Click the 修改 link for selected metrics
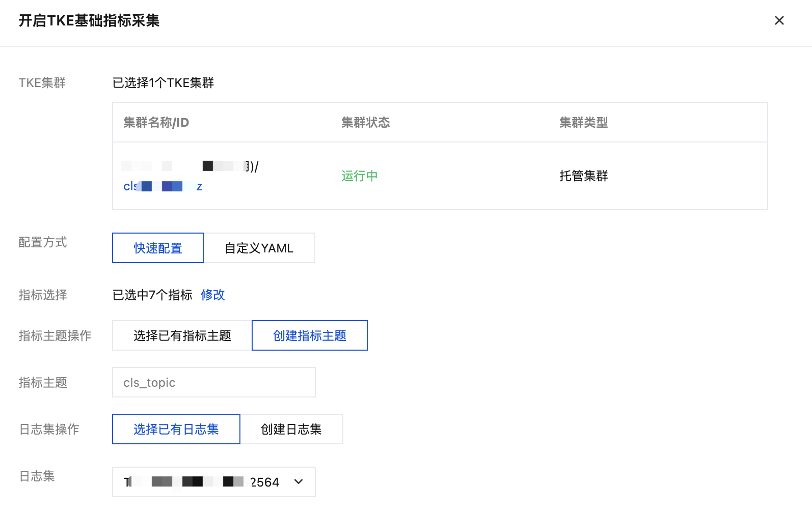 pos(212,295)
